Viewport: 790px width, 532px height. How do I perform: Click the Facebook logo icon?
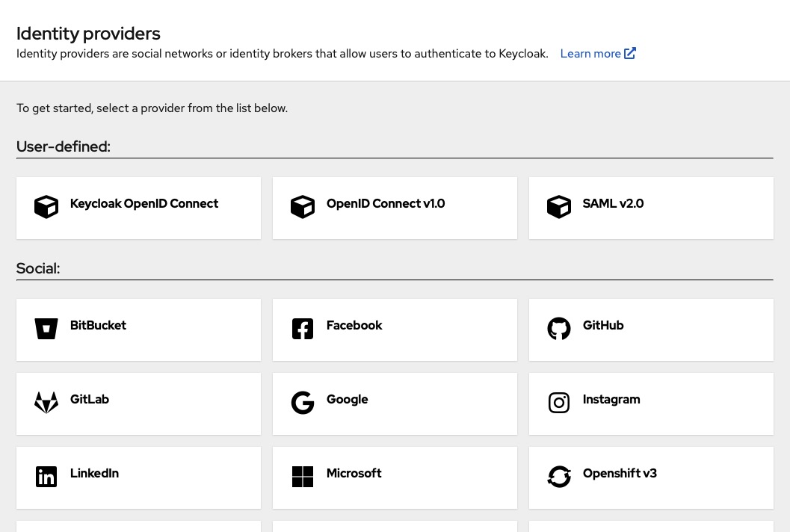click(303, 329)
